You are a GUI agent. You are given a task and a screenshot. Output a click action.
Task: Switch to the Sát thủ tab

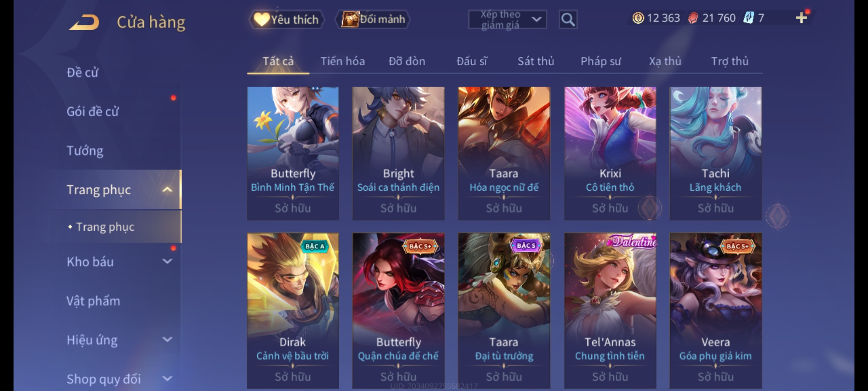[536, 61]
